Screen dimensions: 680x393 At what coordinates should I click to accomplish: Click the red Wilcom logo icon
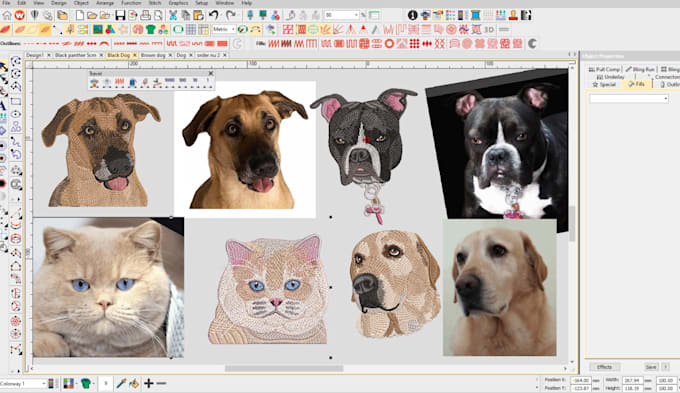[20, 16]
